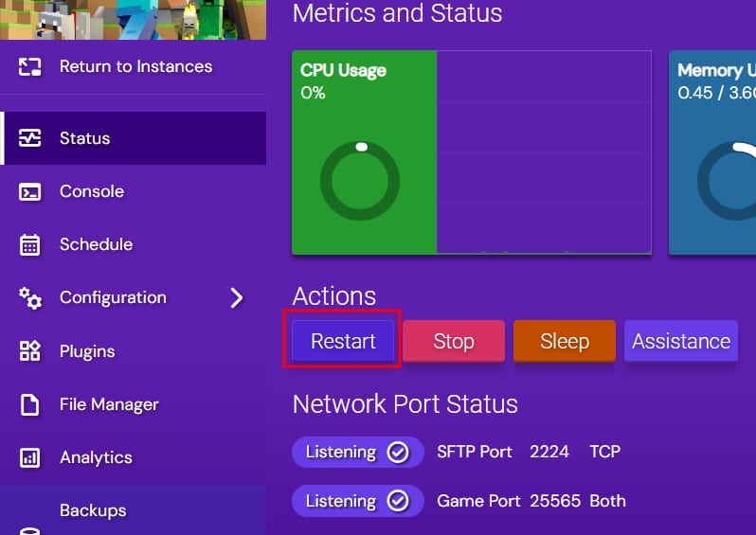Click the CPU Usage circular gauge
756x535 pixels.
pos(360,181)
